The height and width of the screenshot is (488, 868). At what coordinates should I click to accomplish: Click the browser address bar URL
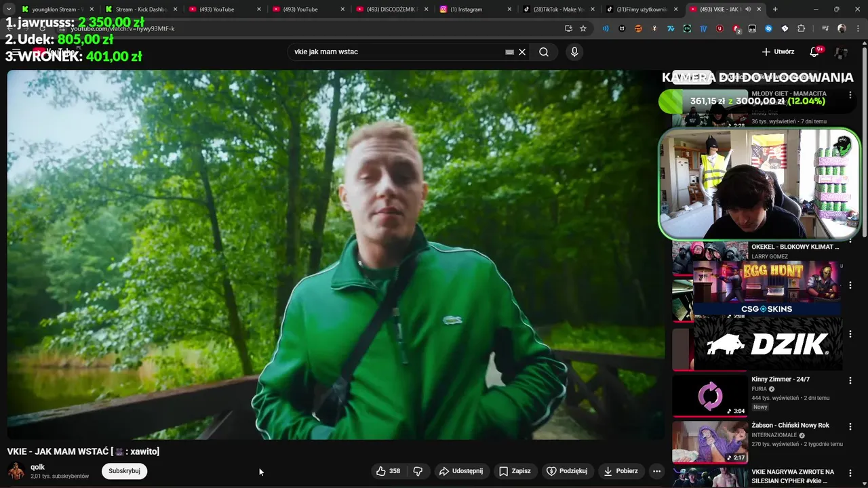pos(123,28)
